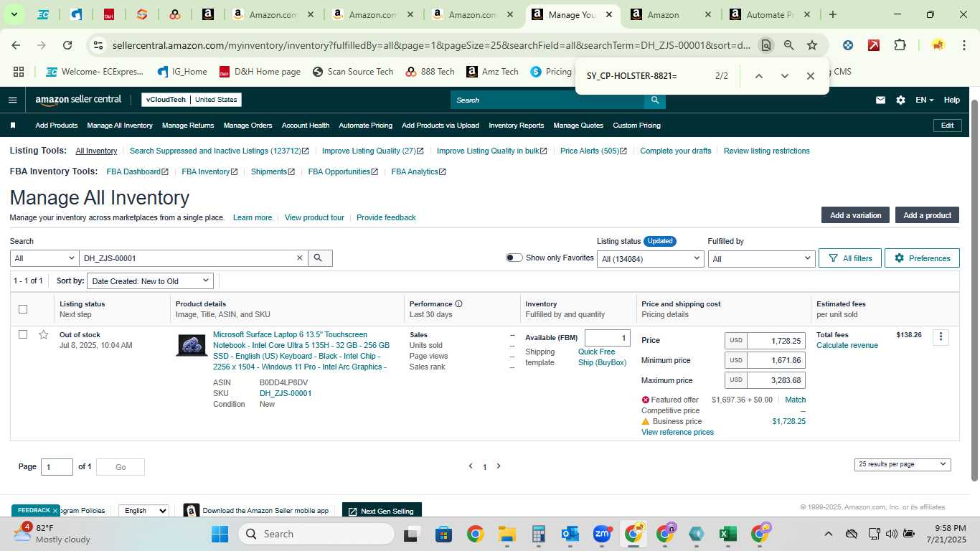
Task: Open the search field 'All' dropdown
Action: pyautogui.click(x=44, y=258)
